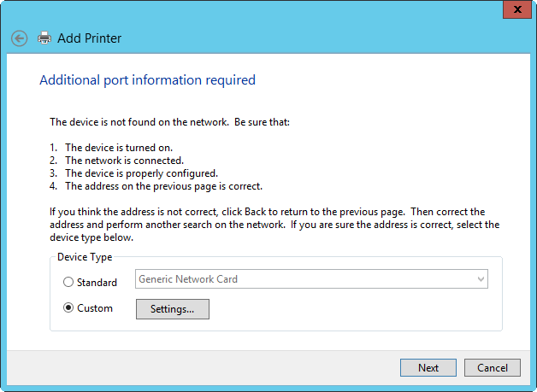Click the Additional port information required heading
The width and height of the screenshot is (537, 392).
tap(147, 80)
